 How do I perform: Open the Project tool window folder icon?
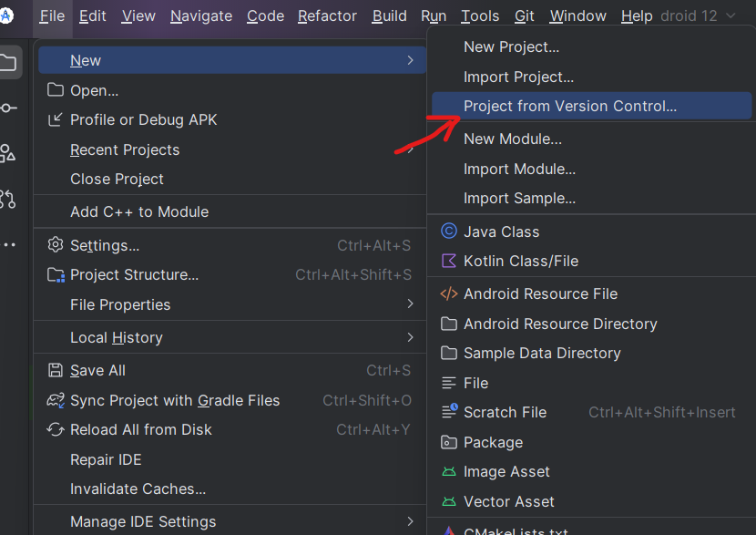7,62
